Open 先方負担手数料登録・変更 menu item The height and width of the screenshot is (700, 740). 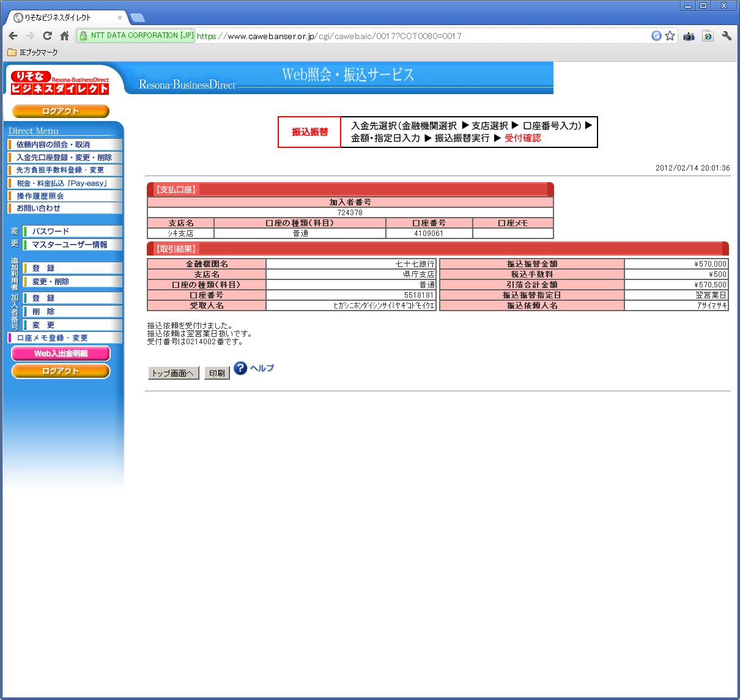pyautogui.click(x=65, y=171)
